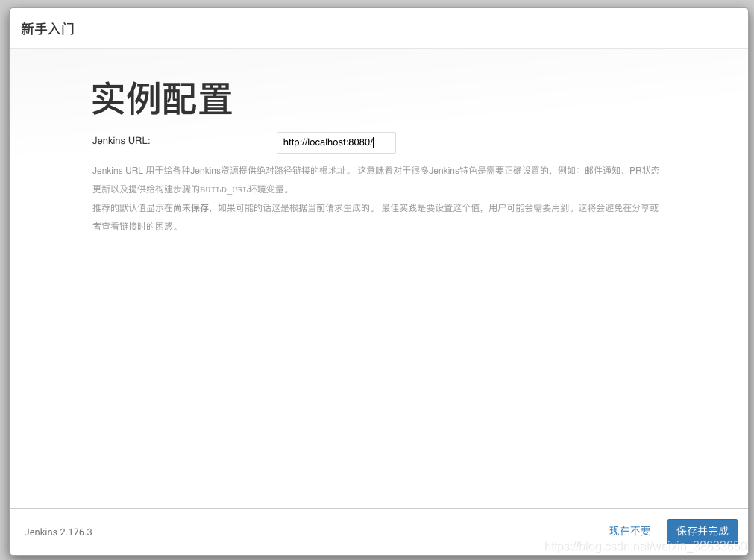Click the http://localhost:8080/ URL text
Viewport: 754px width, 560px height.
328,142
